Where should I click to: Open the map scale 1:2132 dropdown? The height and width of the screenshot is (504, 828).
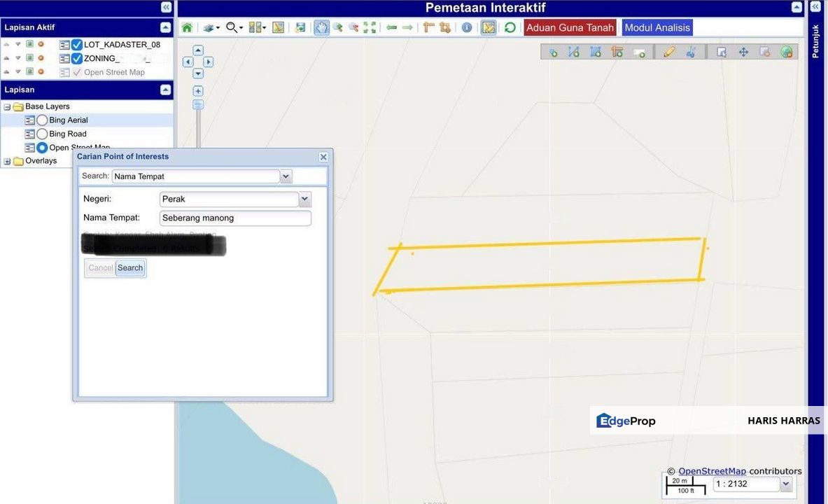(x=786, y=484)
